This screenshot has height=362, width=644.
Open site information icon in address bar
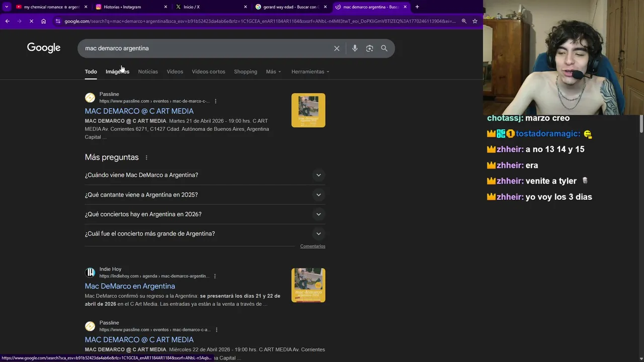pyautogui.click(x=58, y=21)
